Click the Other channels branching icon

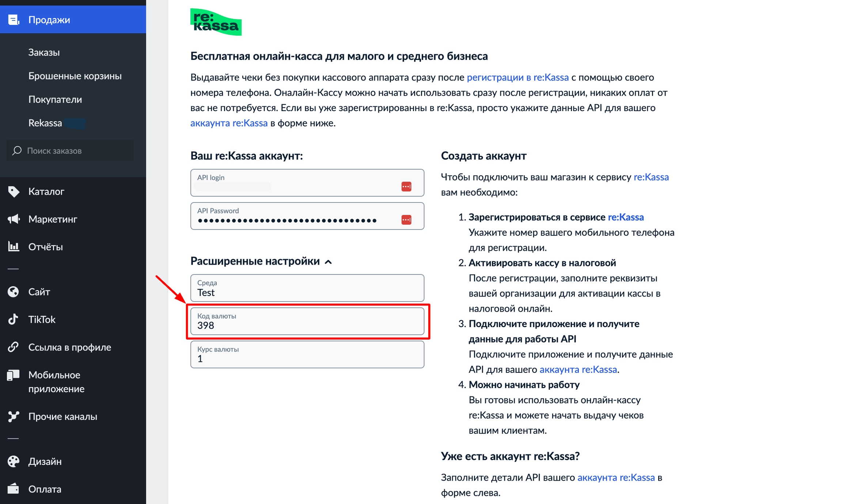(x=14, y=416)
